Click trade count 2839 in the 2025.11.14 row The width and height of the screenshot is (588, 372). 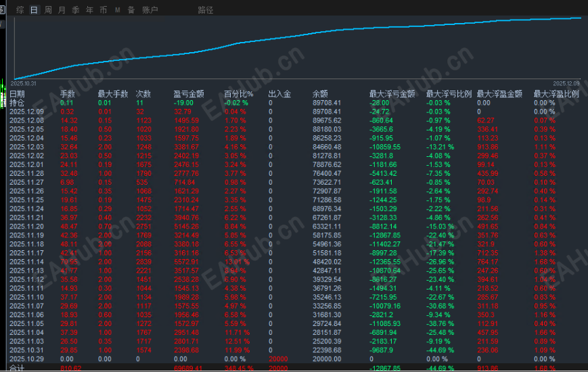click(143, 262)
